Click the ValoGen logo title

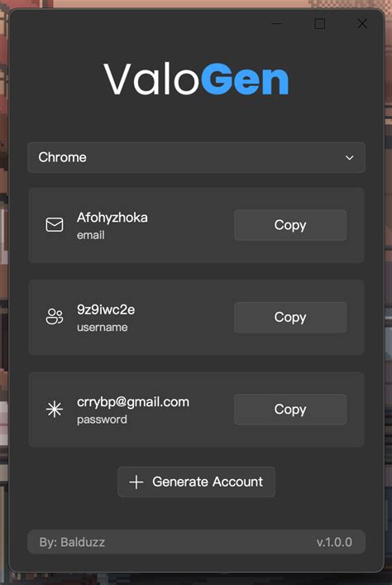click(196, 79)
